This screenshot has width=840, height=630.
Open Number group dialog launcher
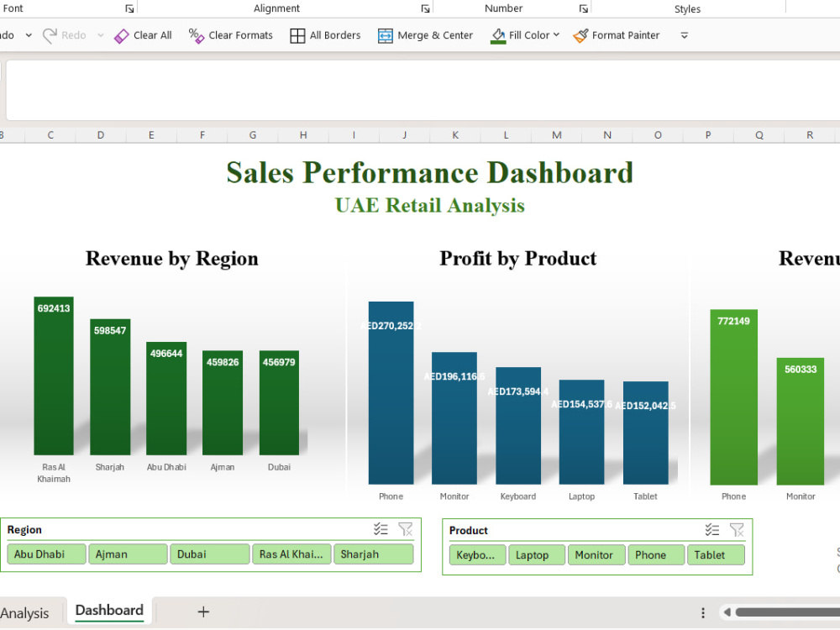coord(584,8)
